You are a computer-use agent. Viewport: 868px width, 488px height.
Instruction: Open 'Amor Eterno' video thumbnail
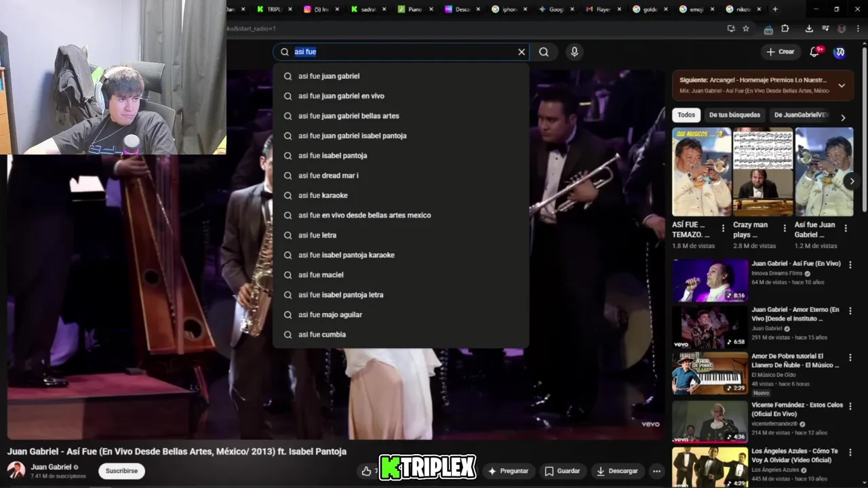(x=710, y=327)
